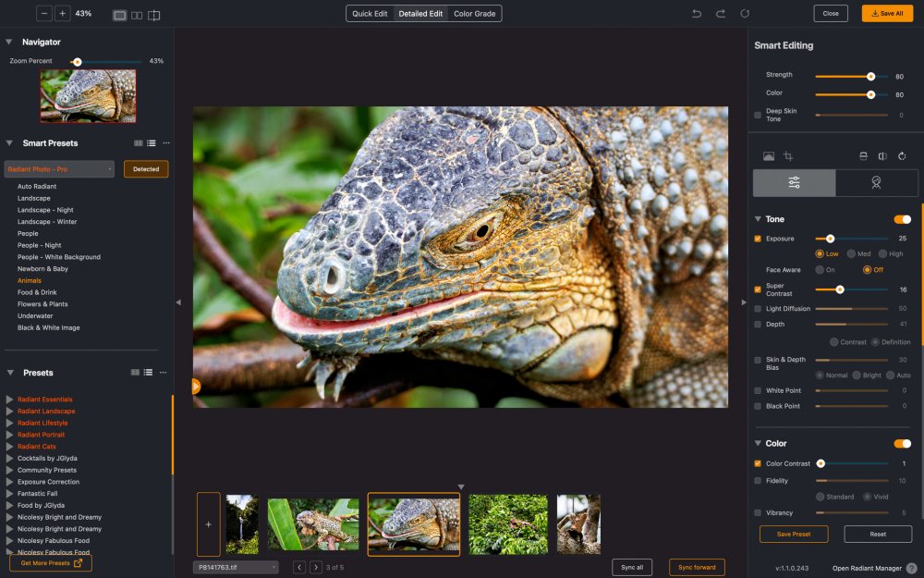Switch off the Tone section toggle
924x578 pixels.
click(902, 219)
